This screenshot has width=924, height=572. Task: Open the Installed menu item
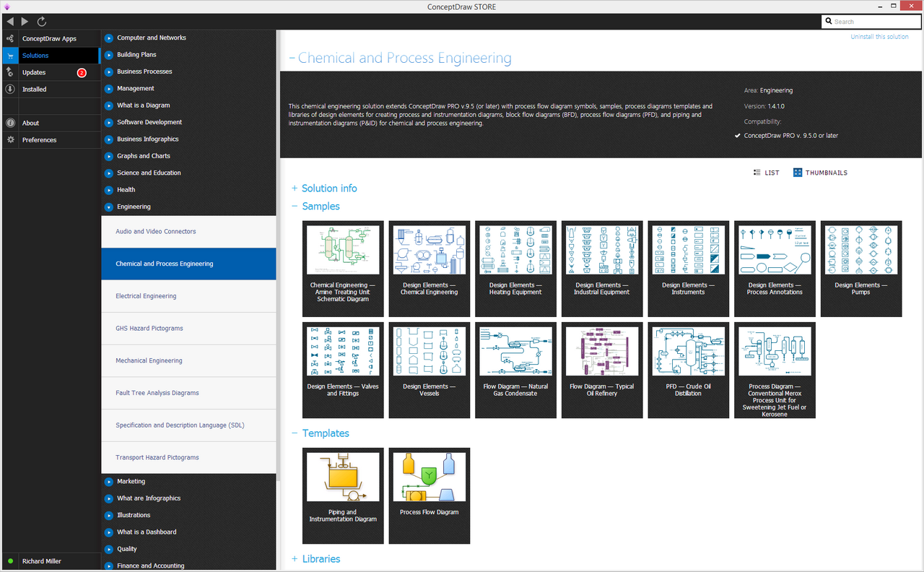[50, 90]
